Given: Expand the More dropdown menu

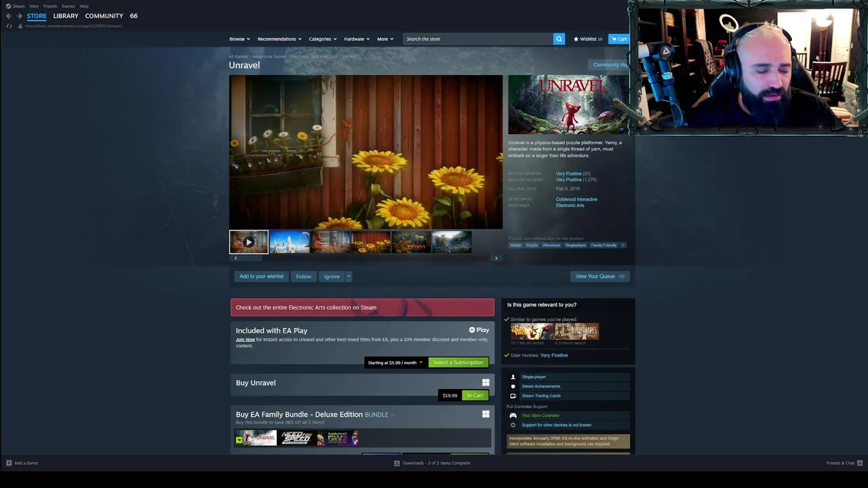Looking at the screenshot, I should click(x=384, y=39).
